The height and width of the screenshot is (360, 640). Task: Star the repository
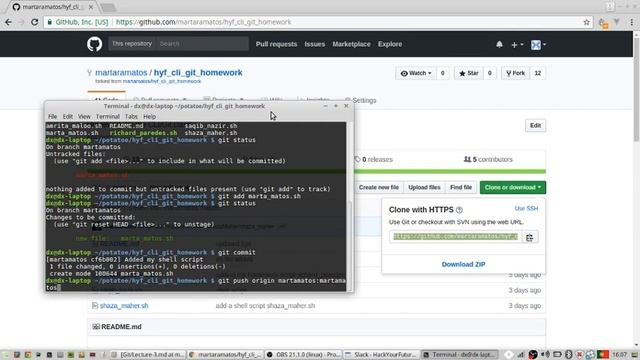(x=469, y=73)
